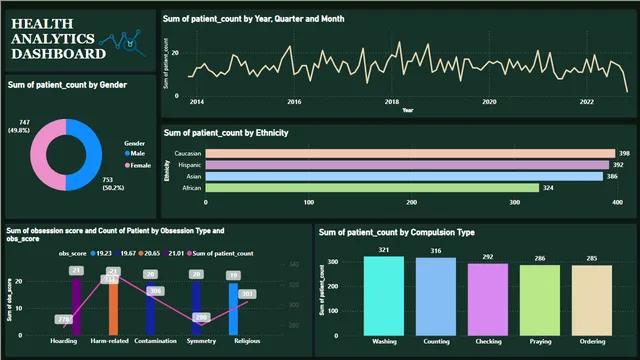Click the 21.01 obs_score legend item
The image size is (640, 360).
[x=173, y=253]
